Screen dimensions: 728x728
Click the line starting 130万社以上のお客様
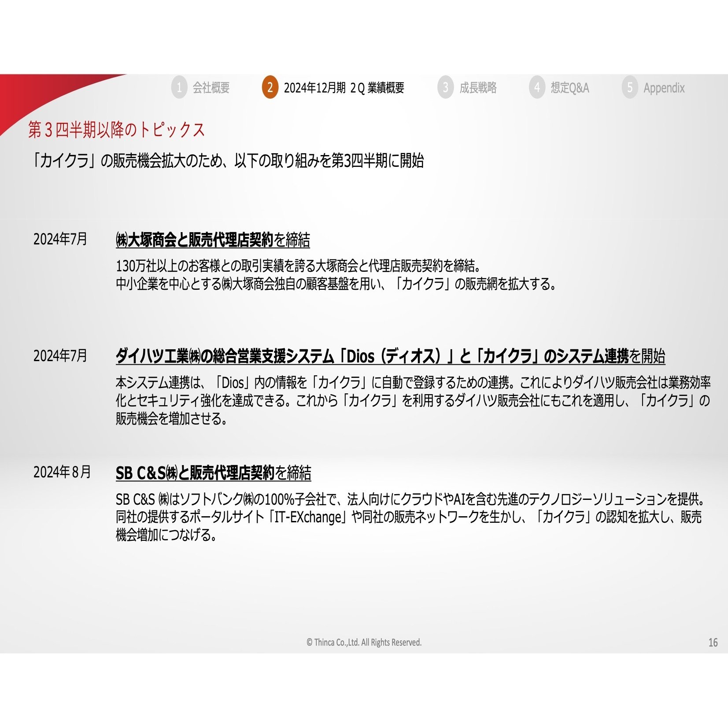299,266
